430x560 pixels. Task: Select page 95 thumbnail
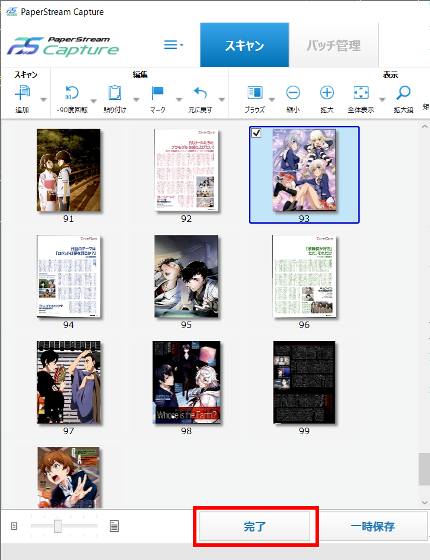(x=186, y=276)
